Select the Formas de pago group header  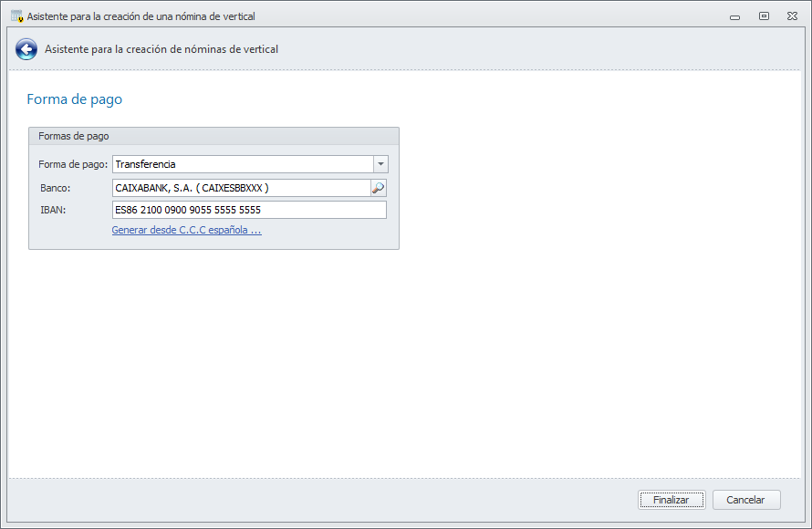[74, 136]
